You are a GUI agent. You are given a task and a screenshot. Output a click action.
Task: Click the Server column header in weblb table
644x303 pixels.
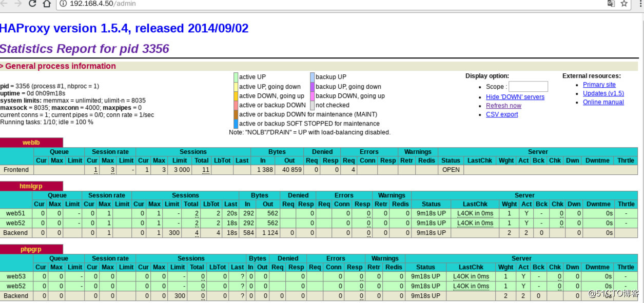(x=538, y=152)
